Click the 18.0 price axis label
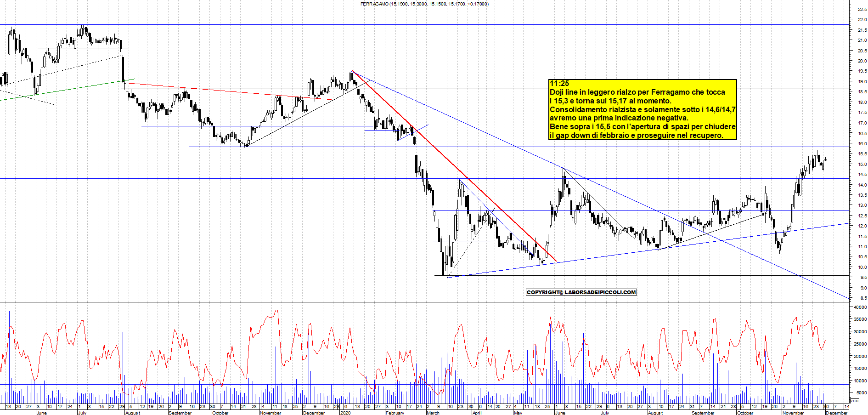 point(862,102)
